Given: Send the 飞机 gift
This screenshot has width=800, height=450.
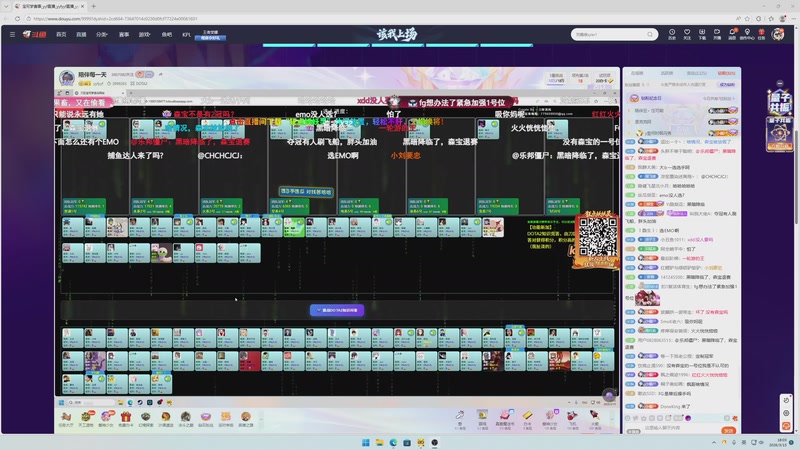Looking at the screenshot, I should click(572, 419).
